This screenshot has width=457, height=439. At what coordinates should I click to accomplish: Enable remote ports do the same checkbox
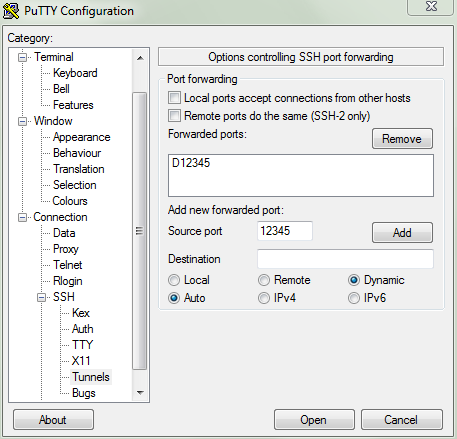(x=174, y=116)
